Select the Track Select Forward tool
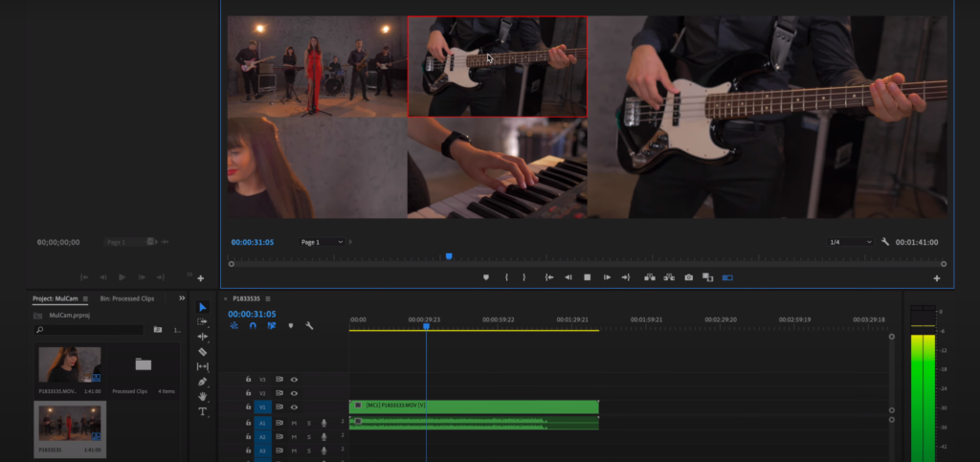 [x=202, y=322]
